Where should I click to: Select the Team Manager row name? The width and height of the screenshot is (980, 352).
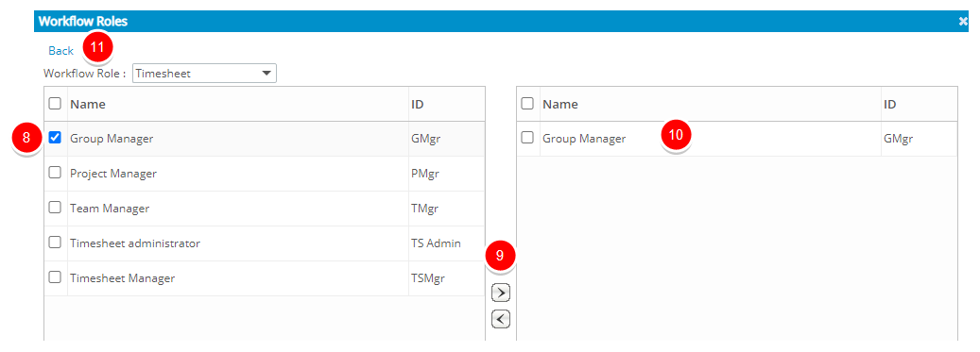[x=110, y=209]
